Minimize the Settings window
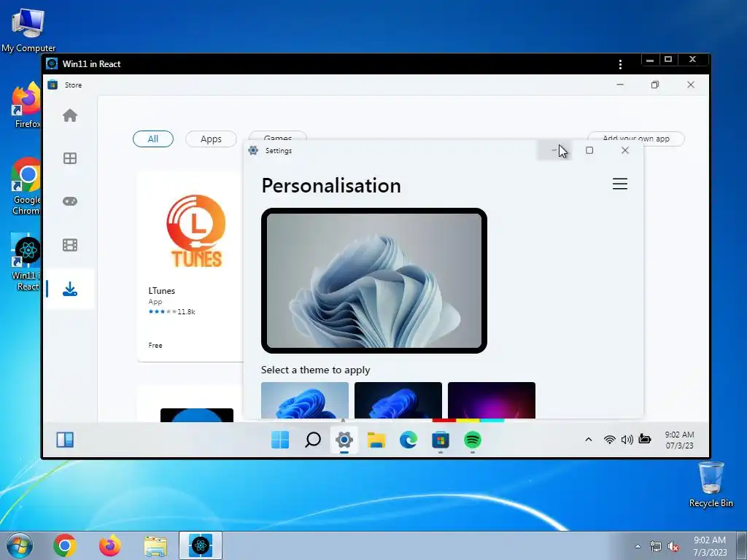The image size is (747, 560). click(554, 150)
